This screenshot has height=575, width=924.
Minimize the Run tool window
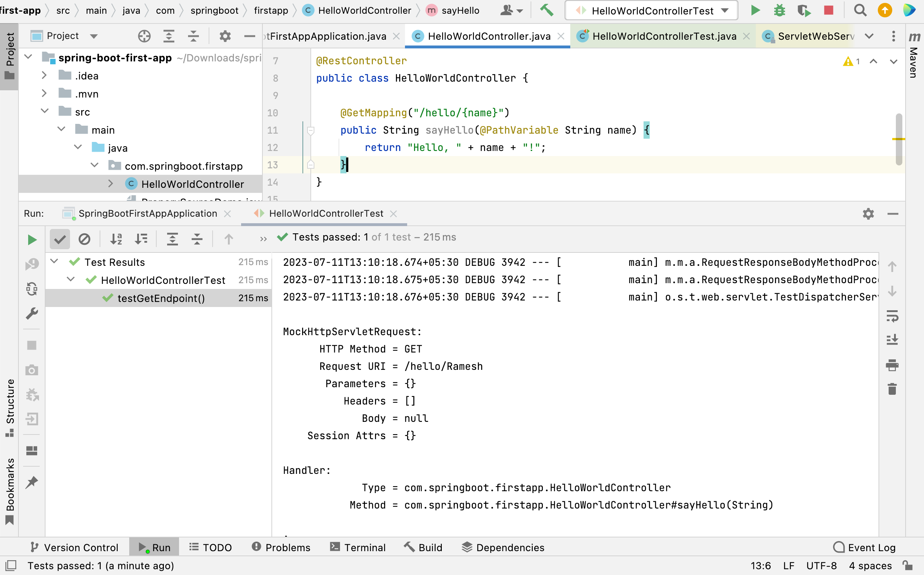click(893, 214)
